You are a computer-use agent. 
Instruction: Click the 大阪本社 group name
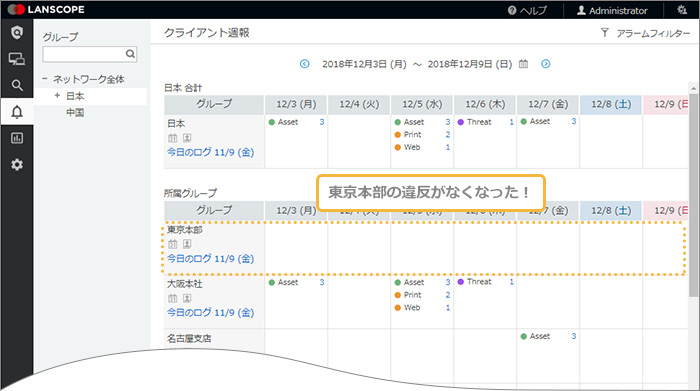[184, 284]
